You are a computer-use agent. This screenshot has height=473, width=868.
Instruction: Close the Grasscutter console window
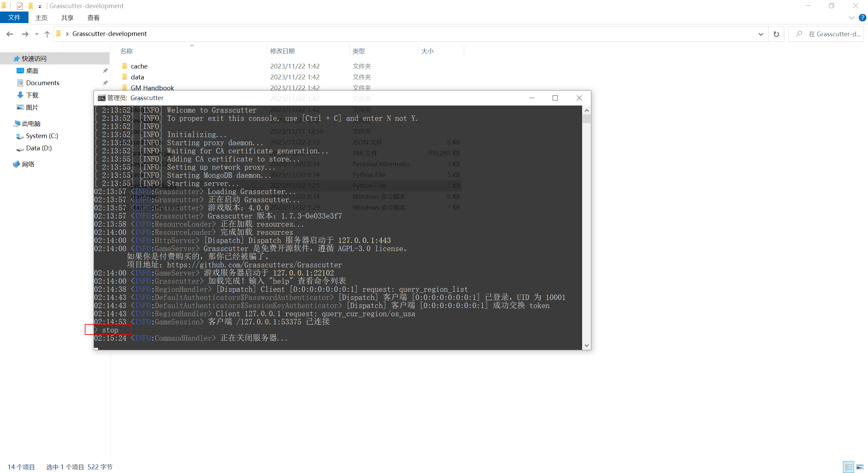click(579, 98)
